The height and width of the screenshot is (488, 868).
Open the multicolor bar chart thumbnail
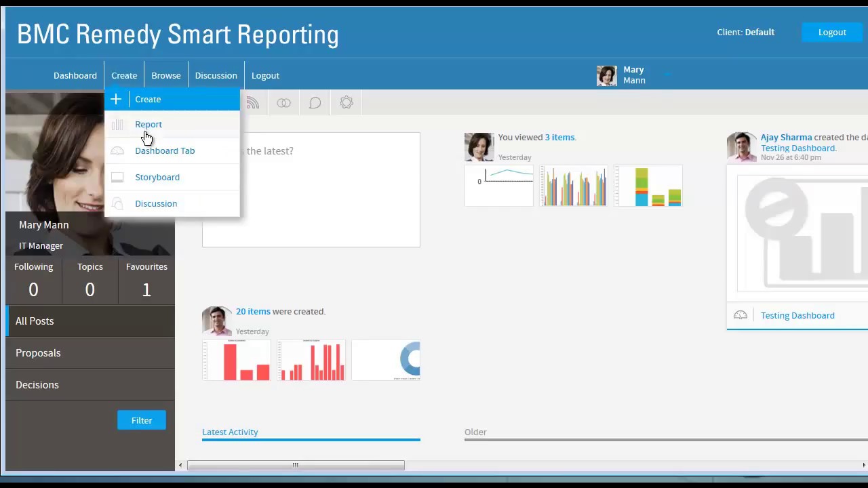574,186
